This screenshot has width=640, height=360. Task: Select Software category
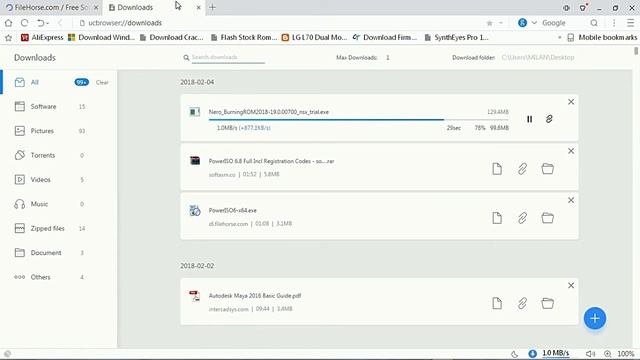(x=58, y=107)
